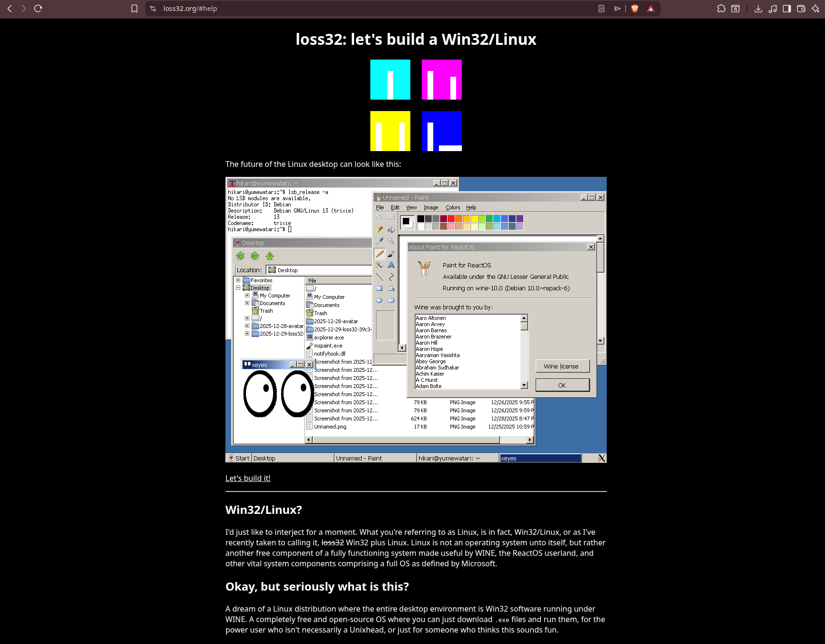
Task: Reload the loss32.org page
Action: coord(38,9)
